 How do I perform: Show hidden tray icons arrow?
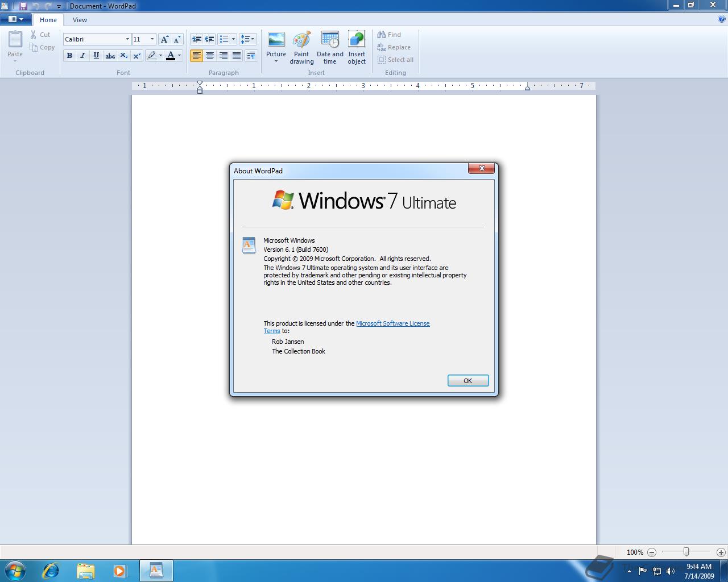(x=629, y=571)
